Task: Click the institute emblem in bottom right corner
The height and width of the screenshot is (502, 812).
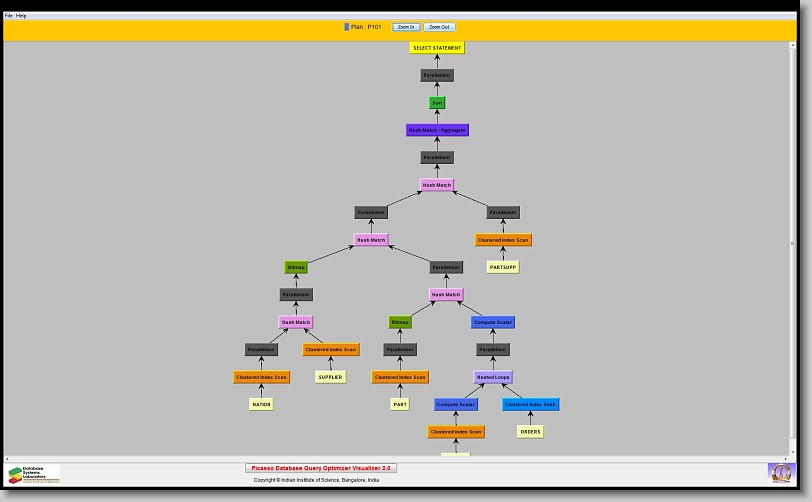Action: pyautogui.click(x=780, y=472)
